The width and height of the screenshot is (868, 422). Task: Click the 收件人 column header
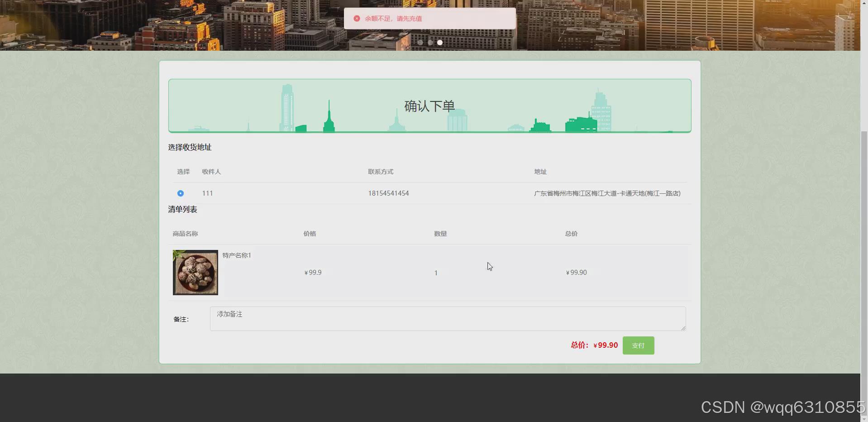coord(211,172)
